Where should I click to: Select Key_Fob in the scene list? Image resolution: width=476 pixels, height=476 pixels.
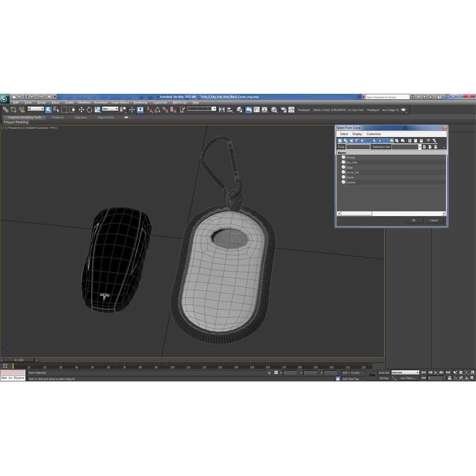pos(391,162)
